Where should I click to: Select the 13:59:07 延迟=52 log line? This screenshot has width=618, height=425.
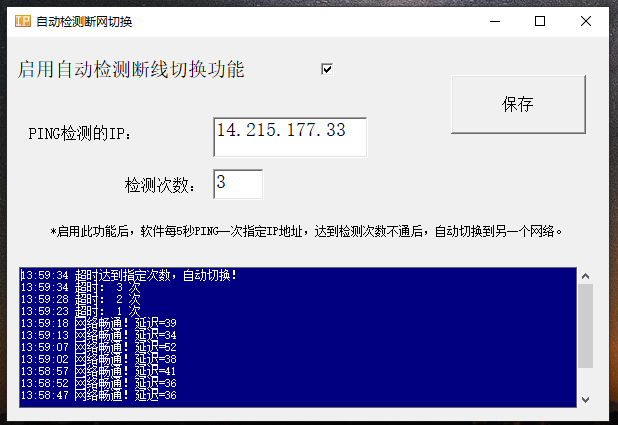99,347
